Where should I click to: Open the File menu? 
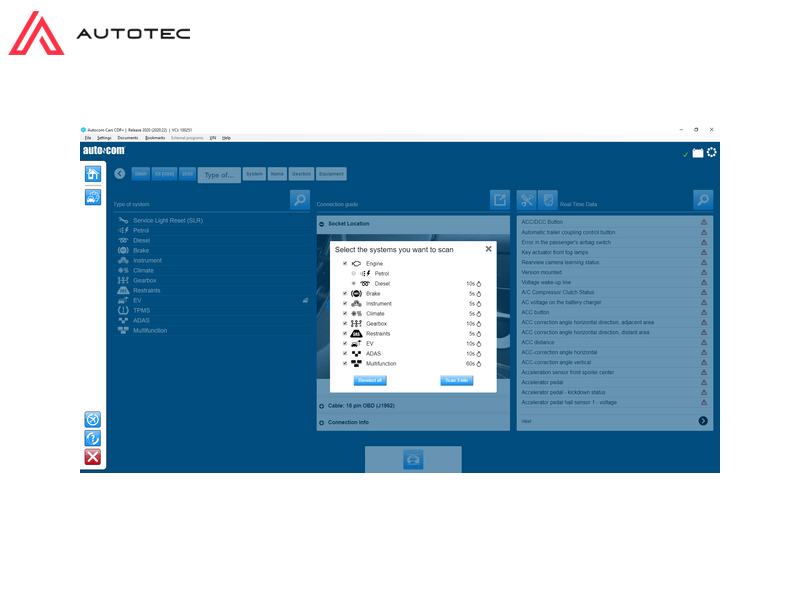click(x=88, y=138)
